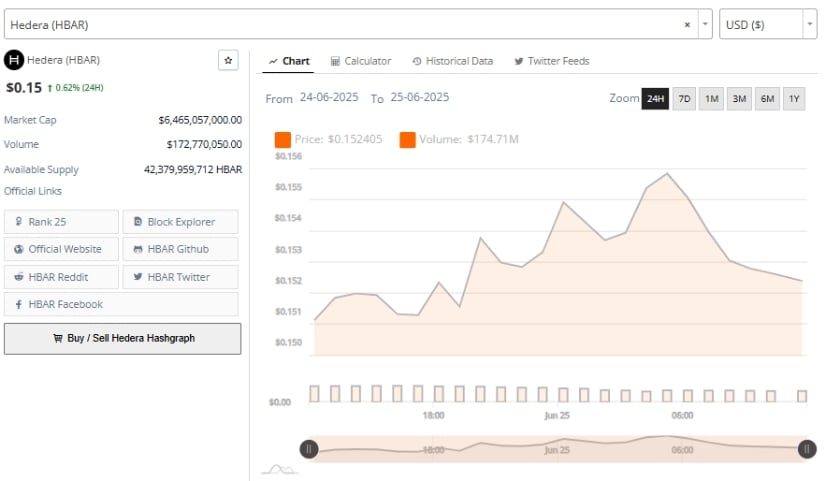Open the HBAR Twitter link
The image size is (825, 481).
(180, 277)
